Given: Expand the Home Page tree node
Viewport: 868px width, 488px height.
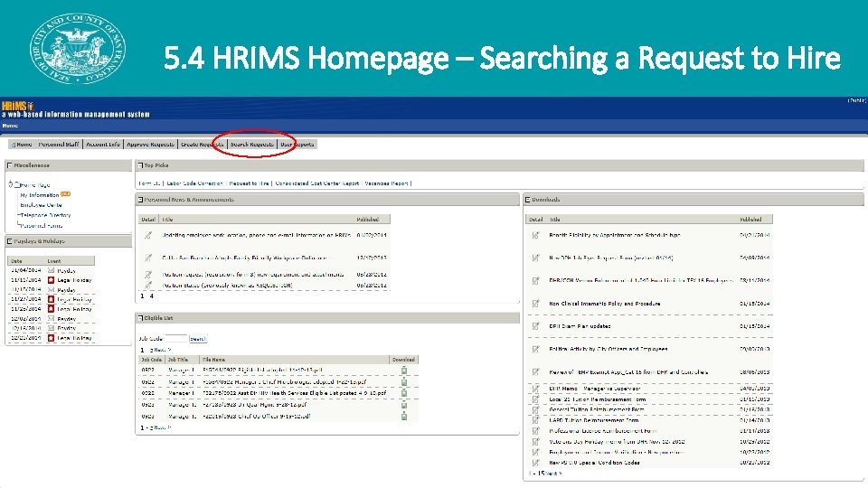Looking at the screenshot, I should coord(11,184).
